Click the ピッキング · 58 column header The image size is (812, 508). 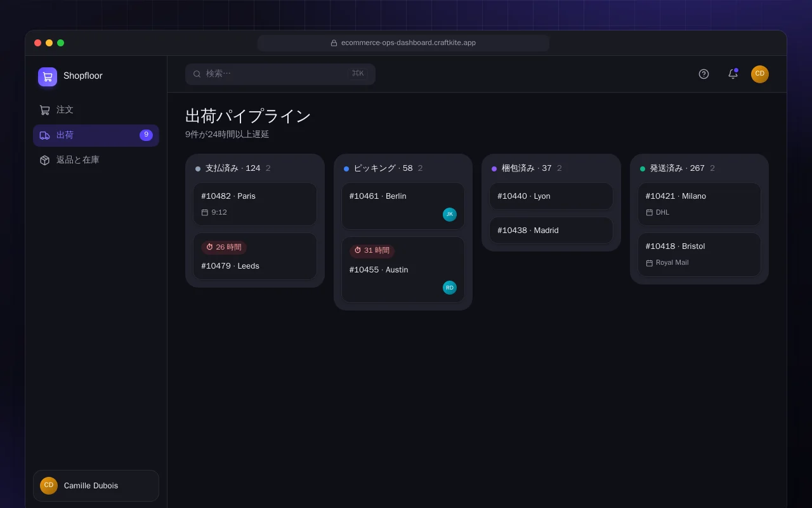click(383, 168)
